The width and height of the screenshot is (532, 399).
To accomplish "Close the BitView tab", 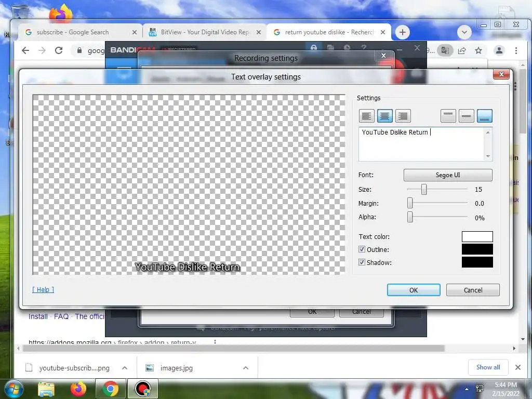I will [259, 32].
